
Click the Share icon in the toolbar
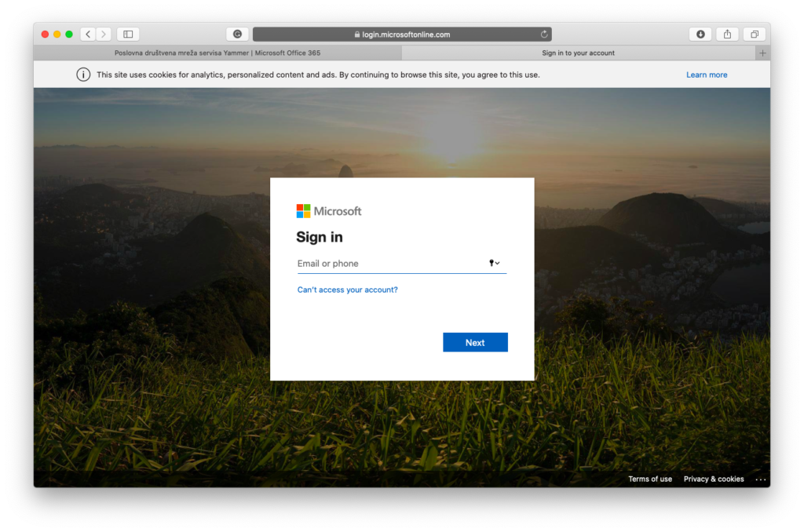[x=727, y=35]
